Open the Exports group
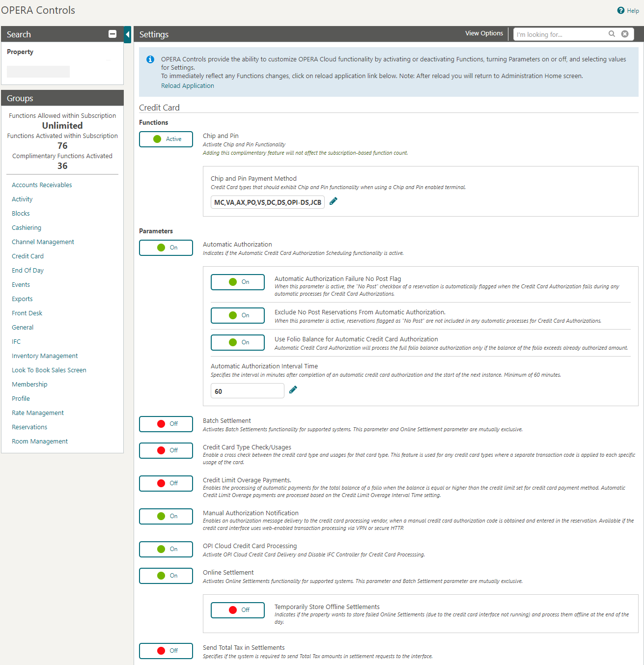644x665 pixels. [22, 299]
